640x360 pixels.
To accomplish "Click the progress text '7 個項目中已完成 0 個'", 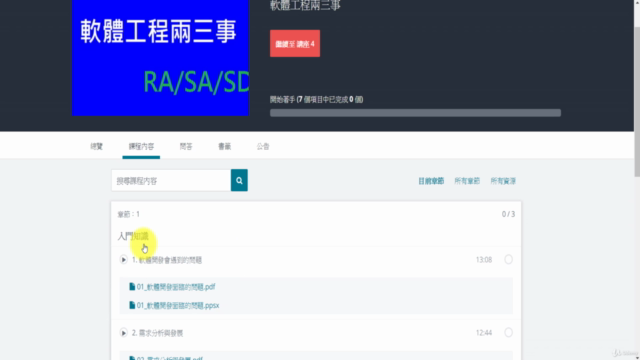I will pos(330,99).
